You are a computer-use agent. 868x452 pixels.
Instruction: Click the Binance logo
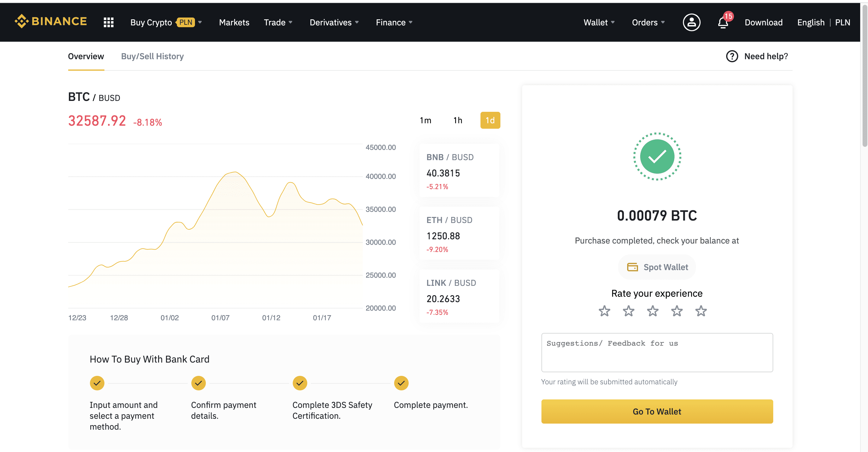[50, 21]
